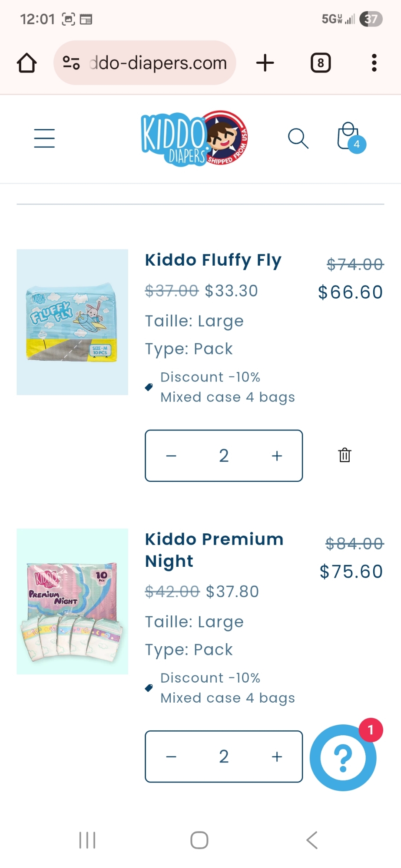Decrease Kiddo Premium Night quantity
This screenshot has height=868, width=401.
click(x=171, y=757)
